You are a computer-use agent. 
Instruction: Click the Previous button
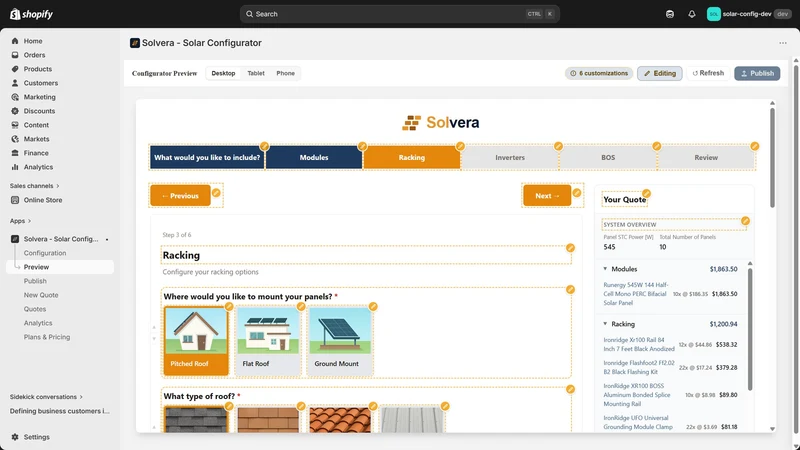[180, 196]
